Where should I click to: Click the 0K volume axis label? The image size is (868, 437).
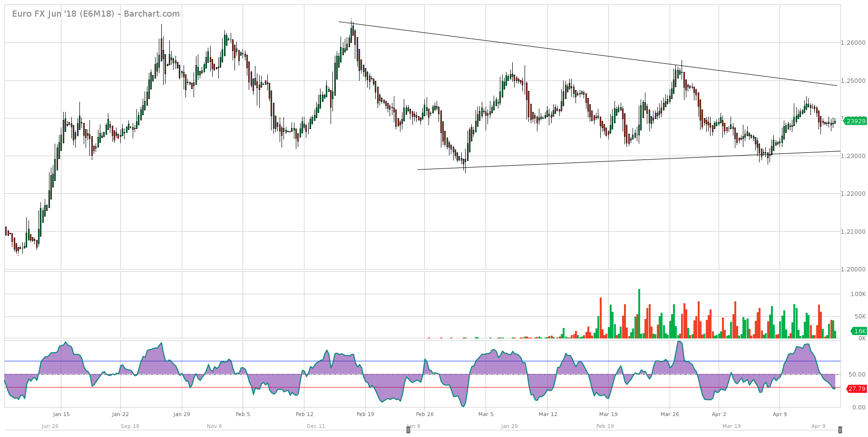point(862,338)
